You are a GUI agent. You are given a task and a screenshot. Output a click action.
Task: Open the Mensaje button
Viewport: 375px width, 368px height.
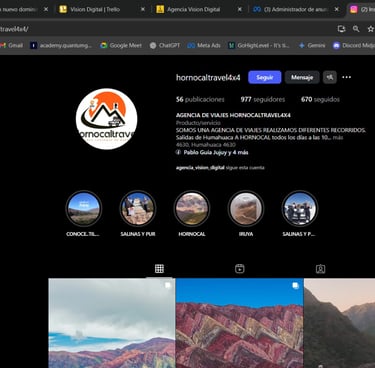[302, 77]
